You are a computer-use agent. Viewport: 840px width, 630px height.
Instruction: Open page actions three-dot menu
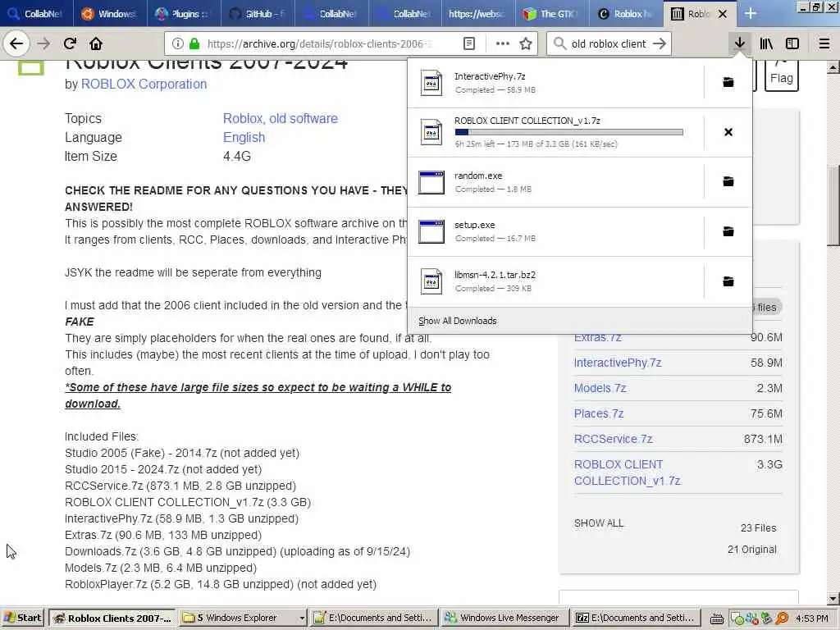503,43
